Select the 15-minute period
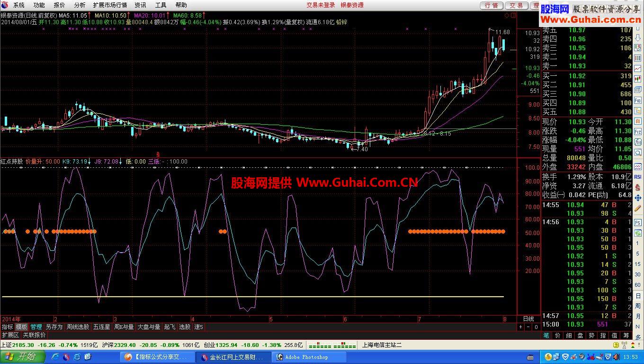The width and height of the screenshot is (644, 364). 638,264
